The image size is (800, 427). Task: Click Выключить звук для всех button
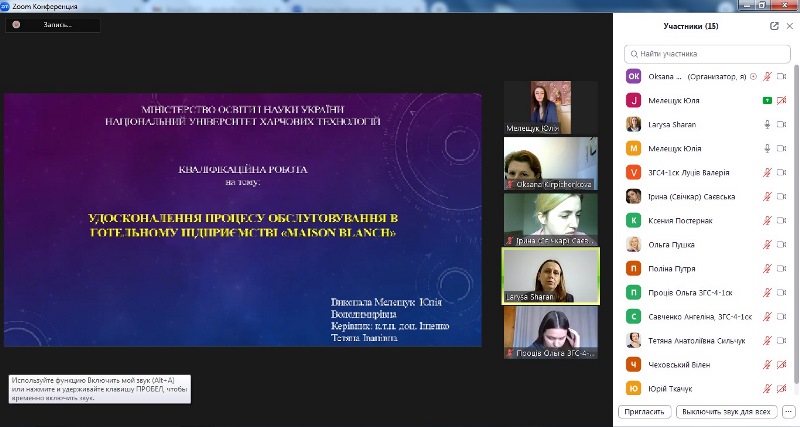tap(726, 411)
